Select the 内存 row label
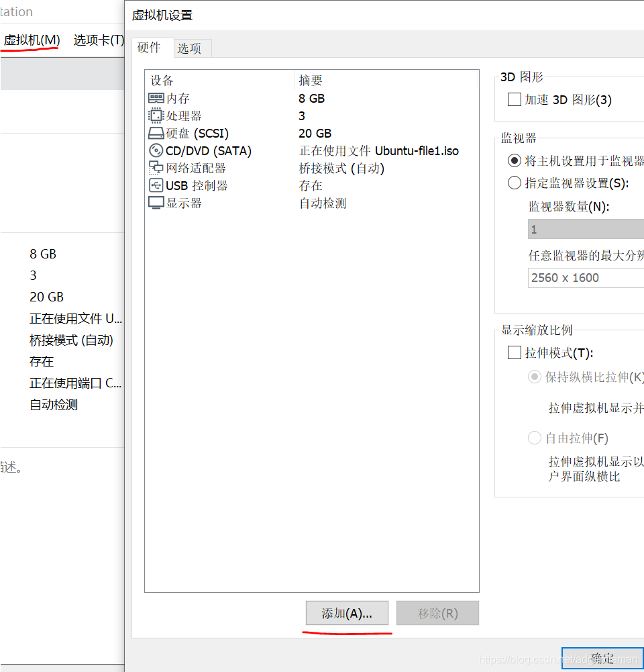The width and height of the screenshot is (644, 672). pyautogui.click(x=178, y=98)
